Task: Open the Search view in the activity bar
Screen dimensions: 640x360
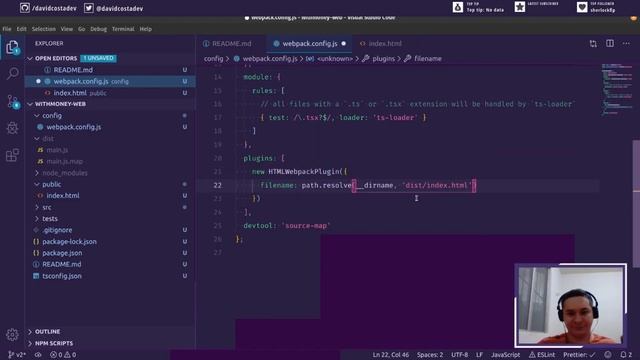Action: (13, 73)
